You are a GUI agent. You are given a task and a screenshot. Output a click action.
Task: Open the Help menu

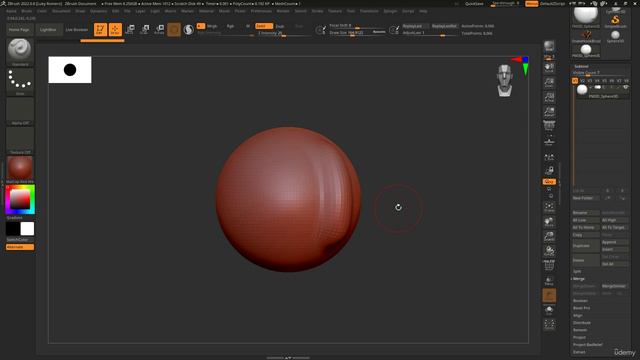tap(423, 11)
